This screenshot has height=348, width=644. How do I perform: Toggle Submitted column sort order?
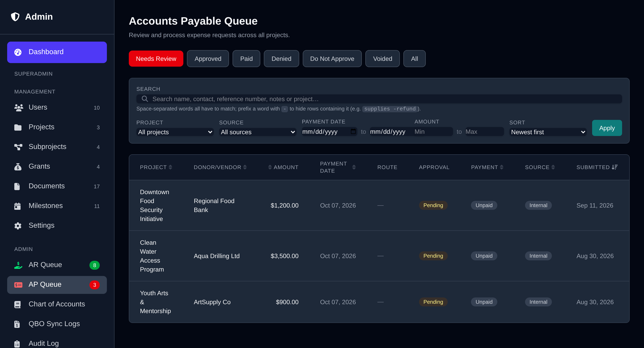[x=597, y=167]
